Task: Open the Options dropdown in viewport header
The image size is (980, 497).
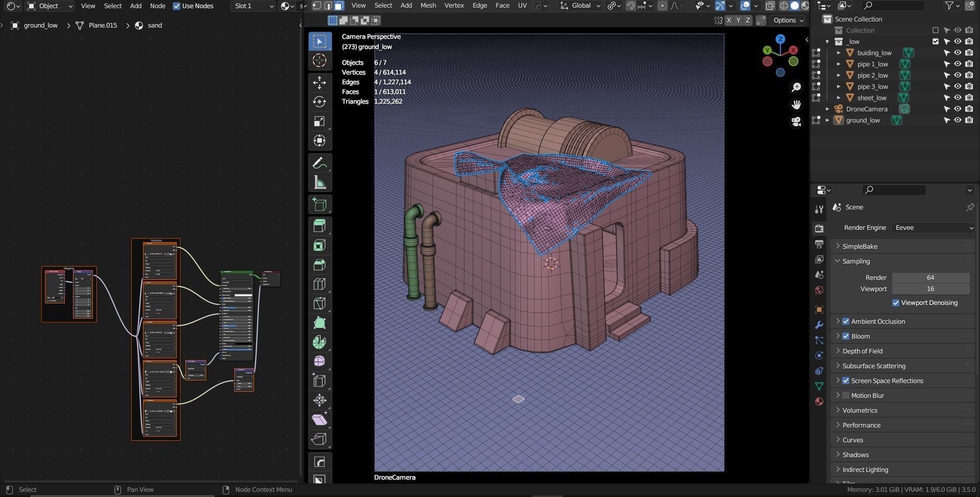Action: coord(788,20)
